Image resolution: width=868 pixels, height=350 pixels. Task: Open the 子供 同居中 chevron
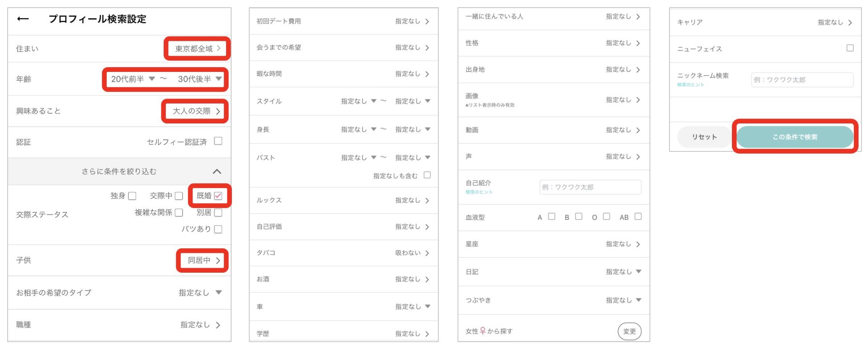[218, 260]
